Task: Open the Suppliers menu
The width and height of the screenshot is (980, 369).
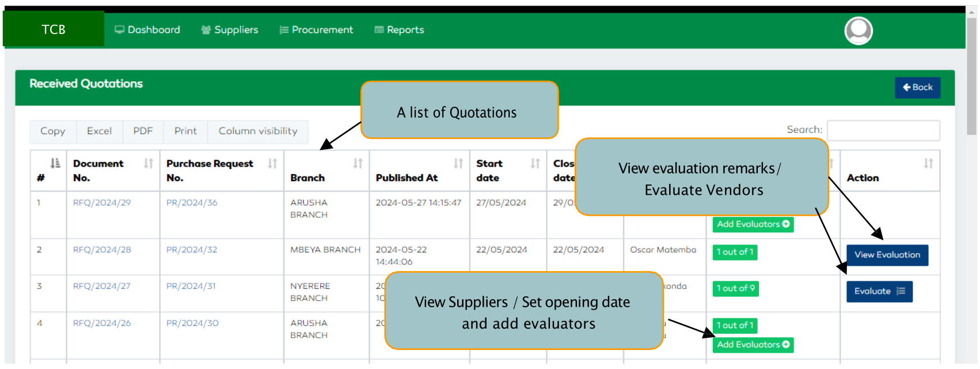Action: click(230, 30)
